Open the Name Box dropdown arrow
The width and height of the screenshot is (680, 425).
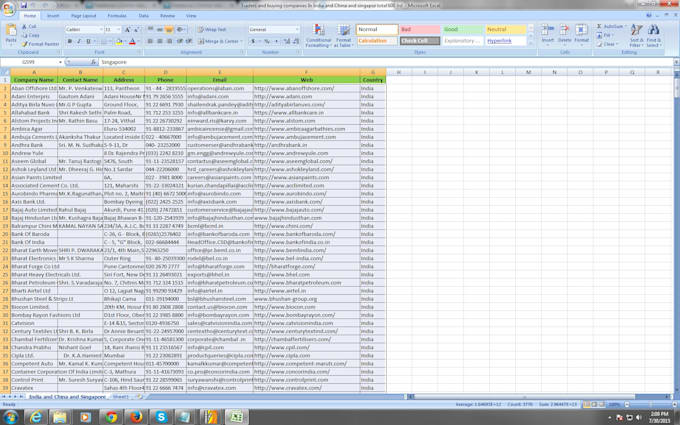[69, 62]
